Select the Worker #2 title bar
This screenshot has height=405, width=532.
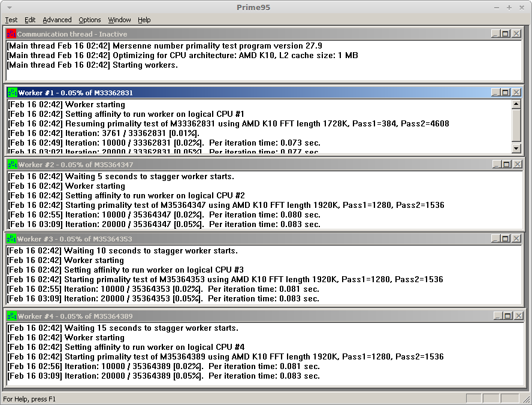[240, 164]
